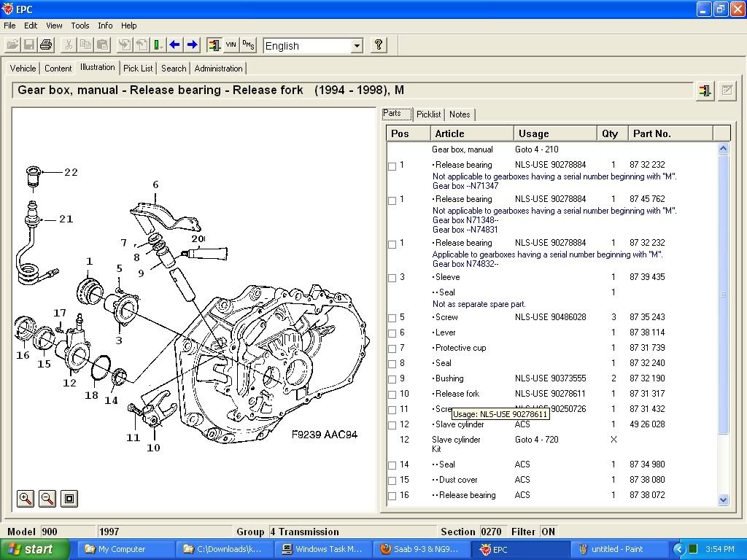Open the Tools menu
747x560 pixels.
pyautogui.click(x=80, y=26)
